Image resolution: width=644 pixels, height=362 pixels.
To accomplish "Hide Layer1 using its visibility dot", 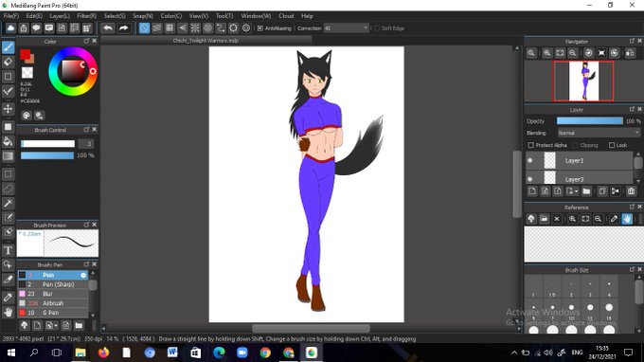I will click(530, 161).
